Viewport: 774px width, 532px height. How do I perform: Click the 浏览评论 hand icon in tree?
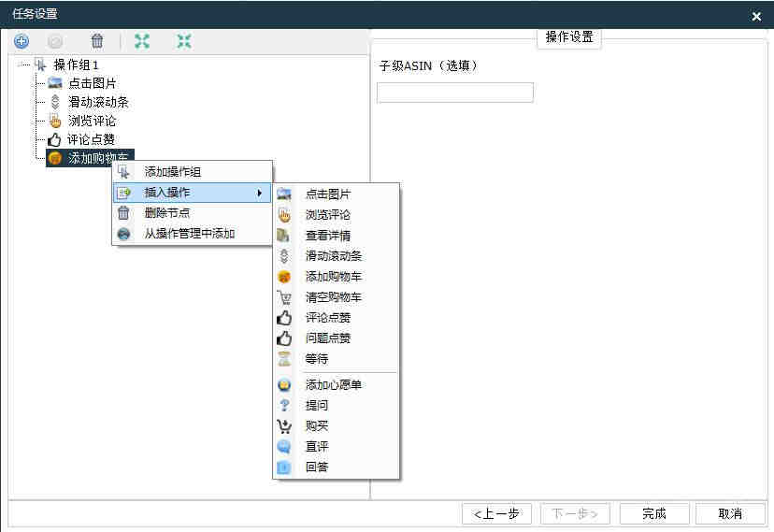[x=55, y=121]
